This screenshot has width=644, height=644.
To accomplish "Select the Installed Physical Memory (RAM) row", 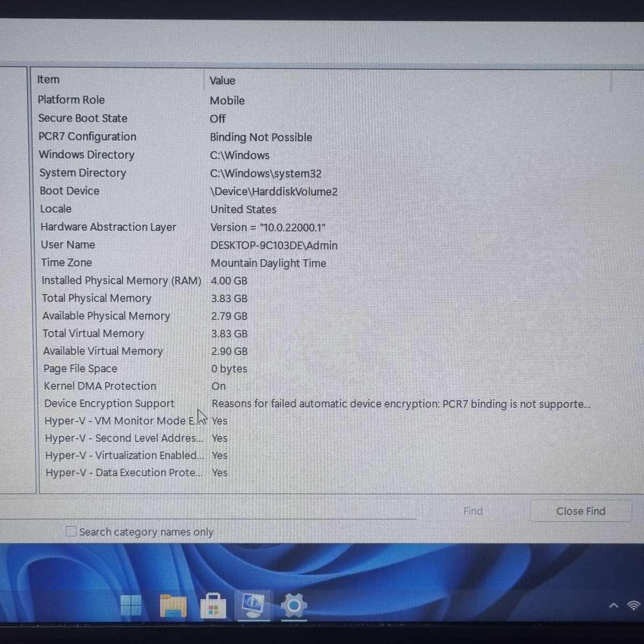I will click(121, 281).
